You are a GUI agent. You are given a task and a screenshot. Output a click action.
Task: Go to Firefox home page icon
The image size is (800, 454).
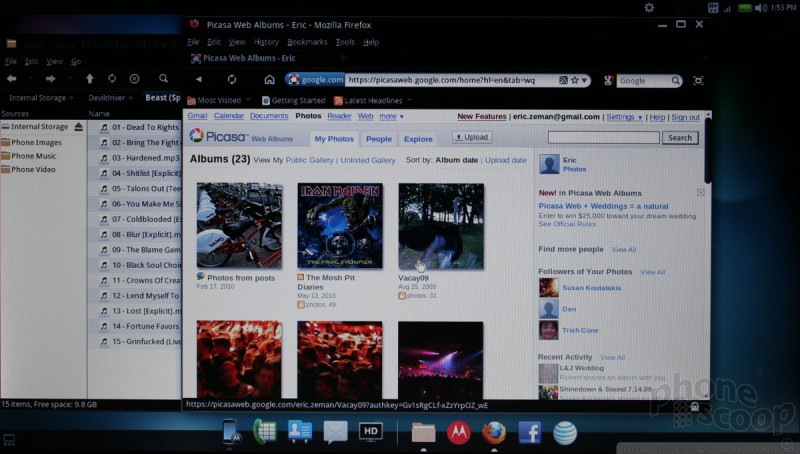269,80
